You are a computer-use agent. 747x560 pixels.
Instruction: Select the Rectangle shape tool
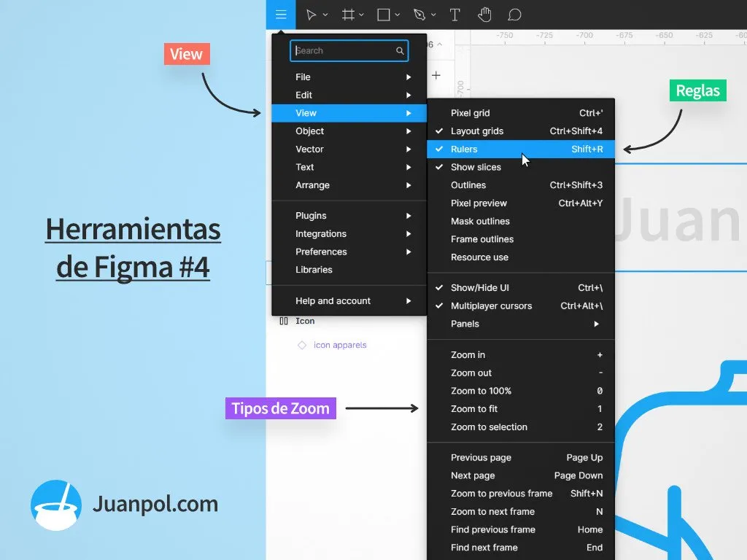(384, 15)
